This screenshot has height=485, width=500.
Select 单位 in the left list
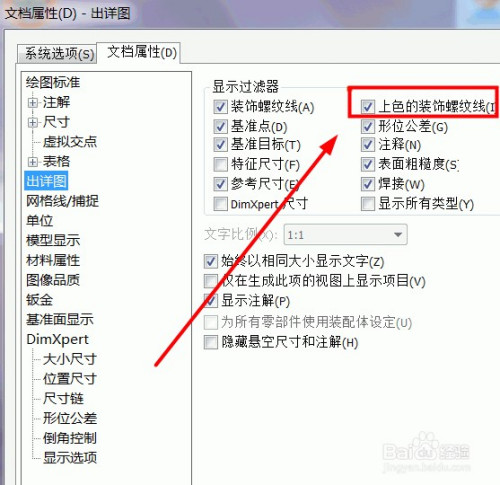click(39, 221)
